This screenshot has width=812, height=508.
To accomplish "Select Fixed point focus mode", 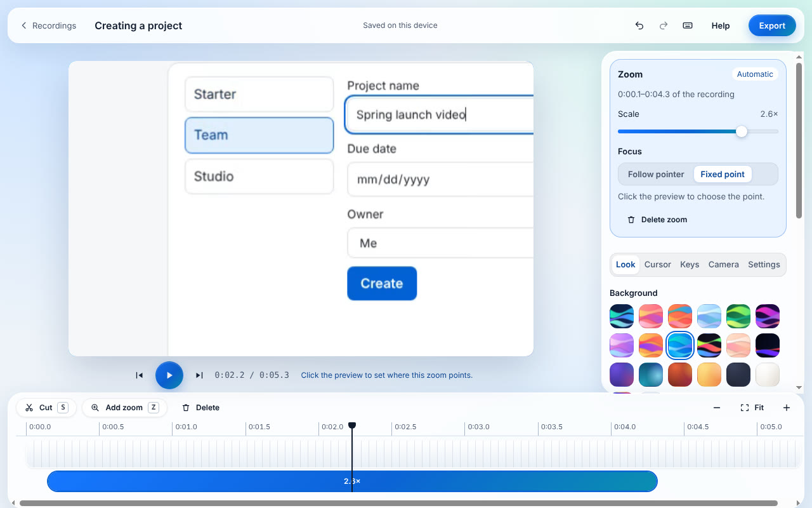I will pos(723,175).
